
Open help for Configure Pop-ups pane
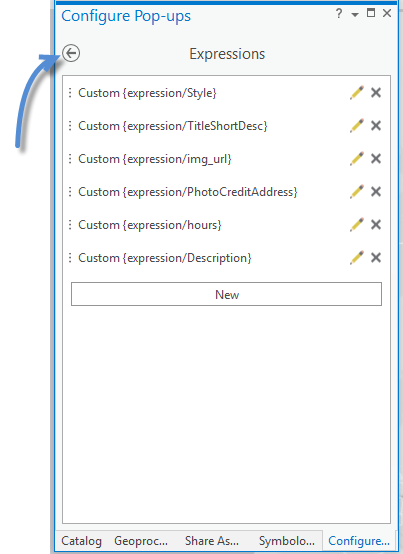[339, 13]
